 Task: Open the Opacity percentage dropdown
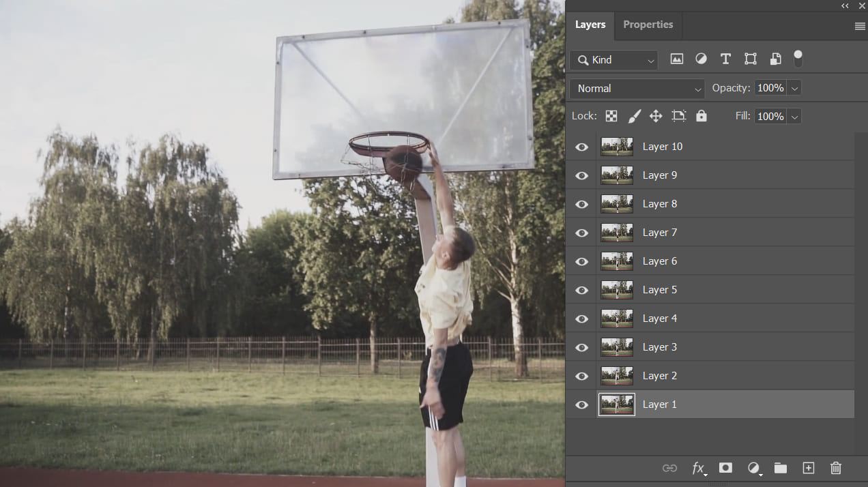[794, 87]
